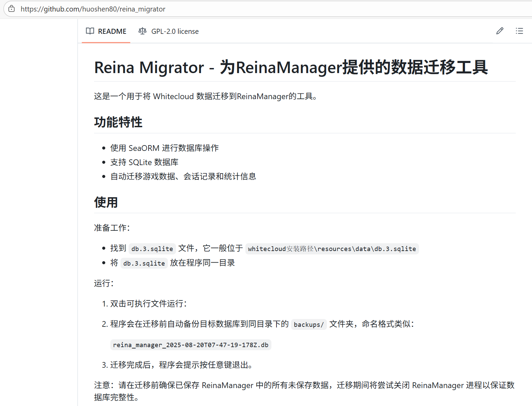Click the license scale icon

tap(142, 31)
